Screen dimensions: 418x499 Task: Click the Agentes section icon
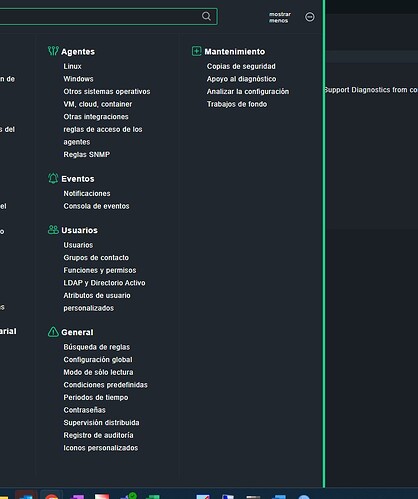53,51
